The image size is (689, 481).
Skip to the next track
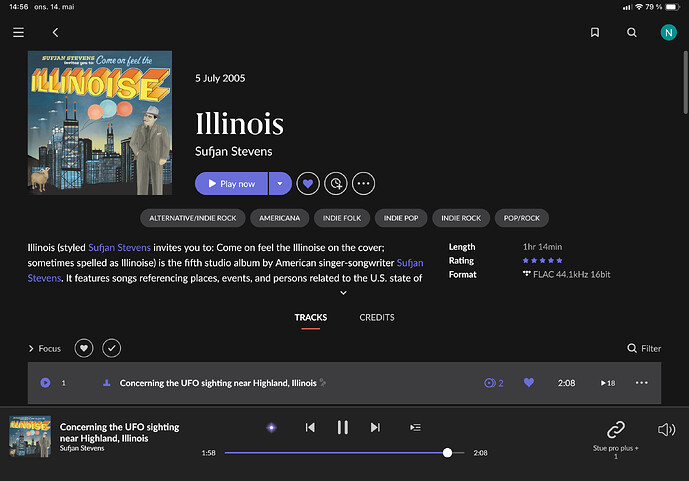(375, 427)
